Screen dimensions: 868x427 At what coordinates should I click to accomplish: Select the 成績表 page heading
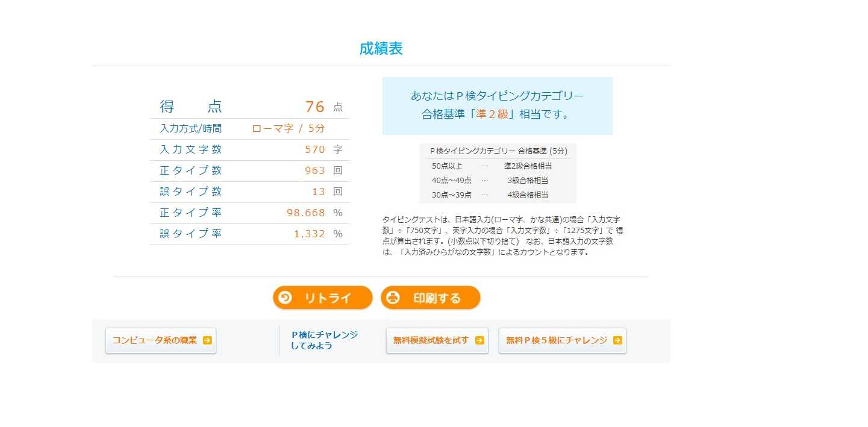[381, 49]
